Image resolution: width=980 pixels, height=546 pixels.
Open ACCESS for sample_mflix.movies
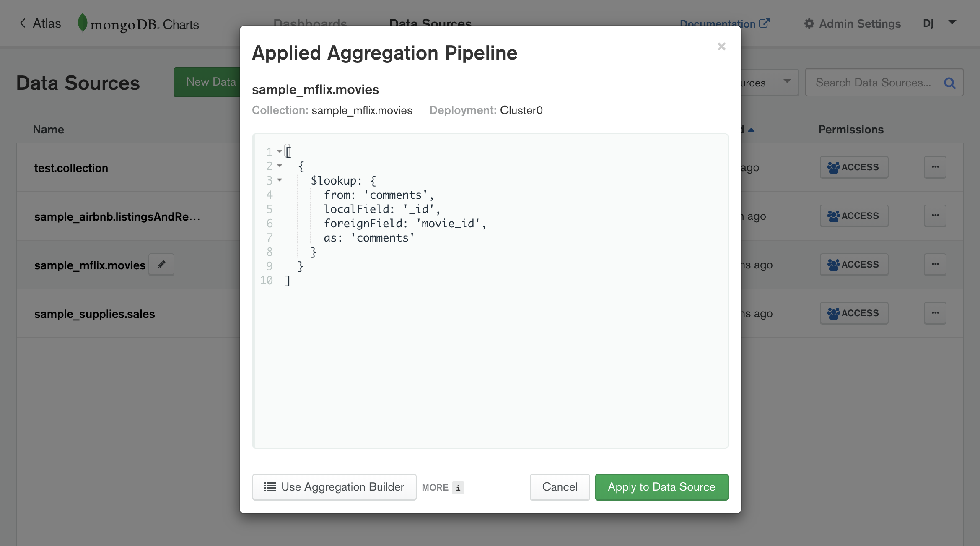854,265
